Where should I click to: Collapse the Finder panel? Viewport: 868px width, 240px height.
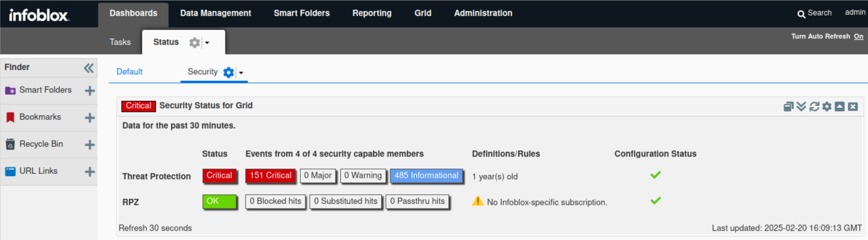click(89, 68)
